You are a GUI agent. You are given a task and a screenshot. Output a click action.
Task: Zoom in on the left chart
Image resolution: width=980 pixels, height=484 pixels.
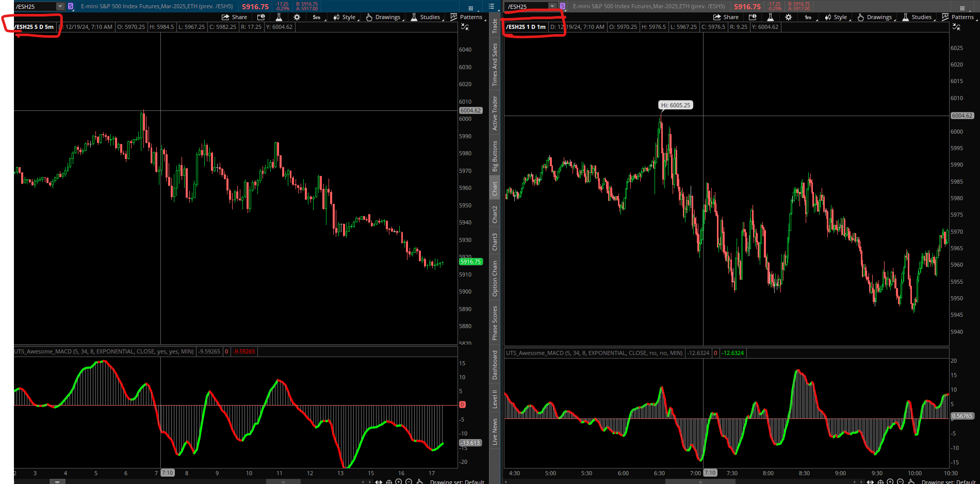[398, 482]
